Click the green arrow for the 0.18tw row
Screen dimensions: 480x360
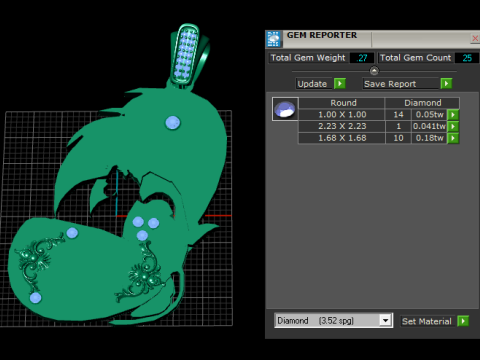pyautogui.click(x=453, y=138)
